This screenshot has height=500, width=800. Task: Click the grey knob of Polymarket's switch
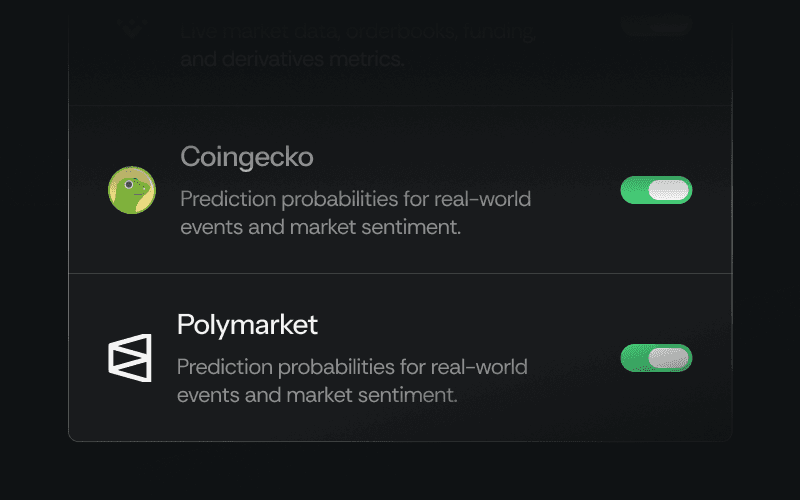coord(669,358)
